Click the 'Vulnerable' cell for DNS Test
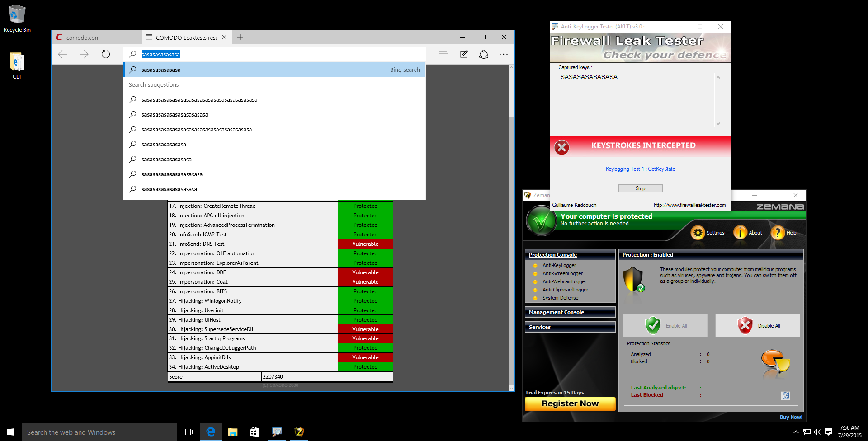The height and width of the screenshot is (441, 868). 365,244
